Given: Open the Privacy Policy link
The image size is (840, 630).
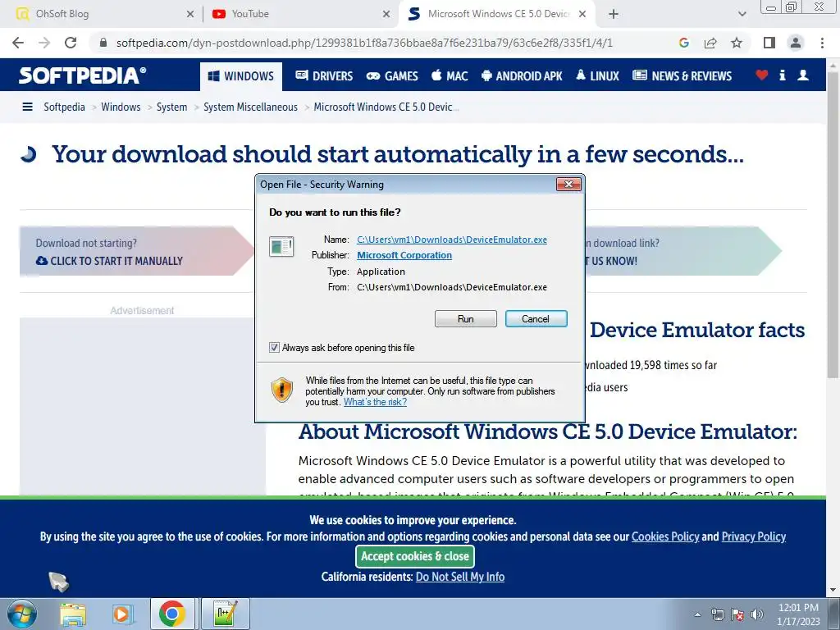Looking at the screenshot, I should [x=754, y=536].
